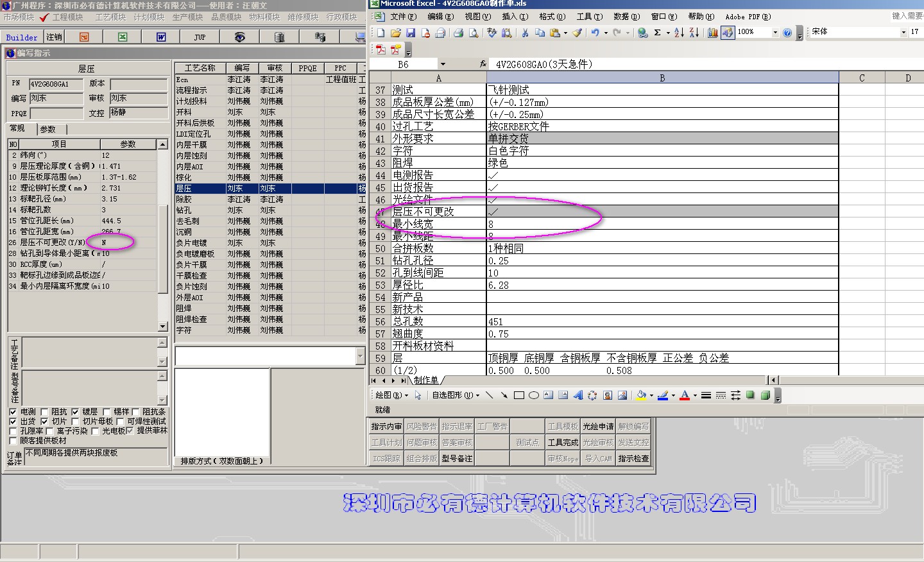Toggle the 电测 checkbox
Viewport: 924px width, 562px height.
[13, 412]
